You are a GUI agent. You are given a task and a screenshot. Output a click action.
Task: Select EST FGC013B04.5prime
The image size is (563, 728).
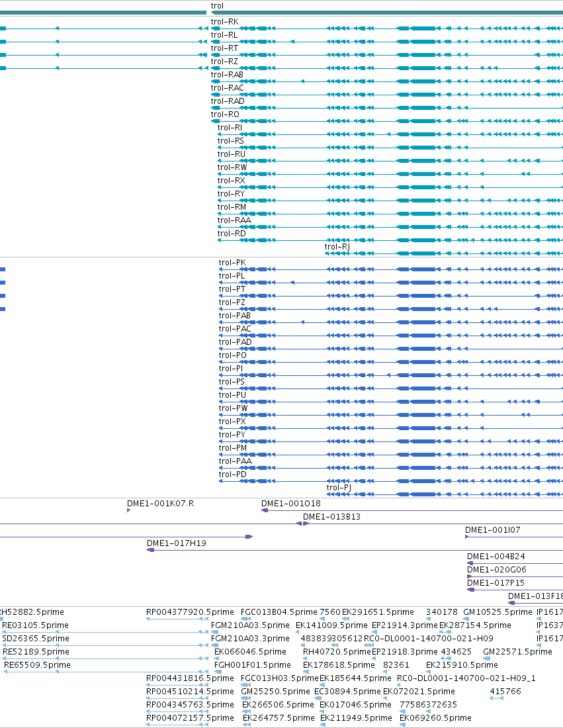tap(279, 612)
